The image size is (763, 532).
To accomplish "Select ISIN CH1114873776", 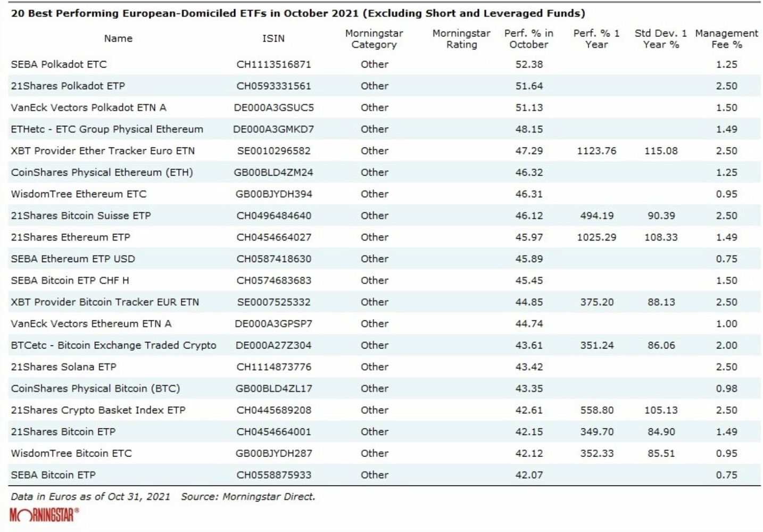I will (x=273, y=367).
